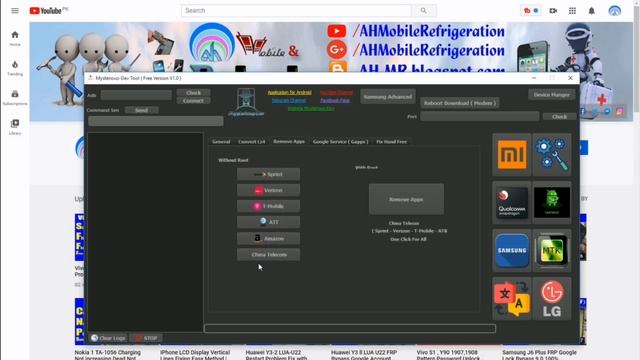Click YouTube search magnifier button

[x=424, y=11]
